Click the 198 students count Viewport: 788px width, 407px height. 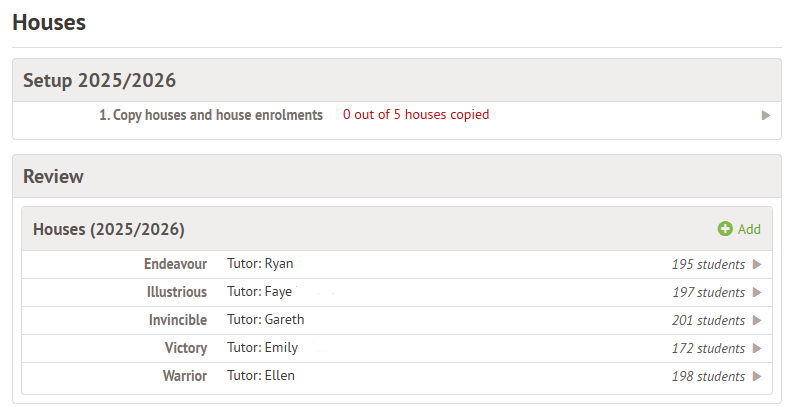[x=708, y=377]
